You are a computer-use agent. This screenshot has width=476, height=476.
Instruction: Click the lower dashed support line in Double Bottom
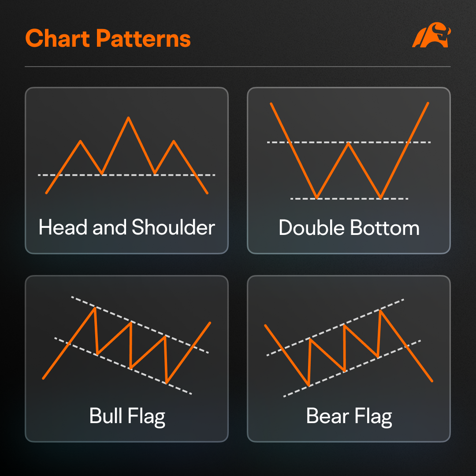tap(349, 198)
